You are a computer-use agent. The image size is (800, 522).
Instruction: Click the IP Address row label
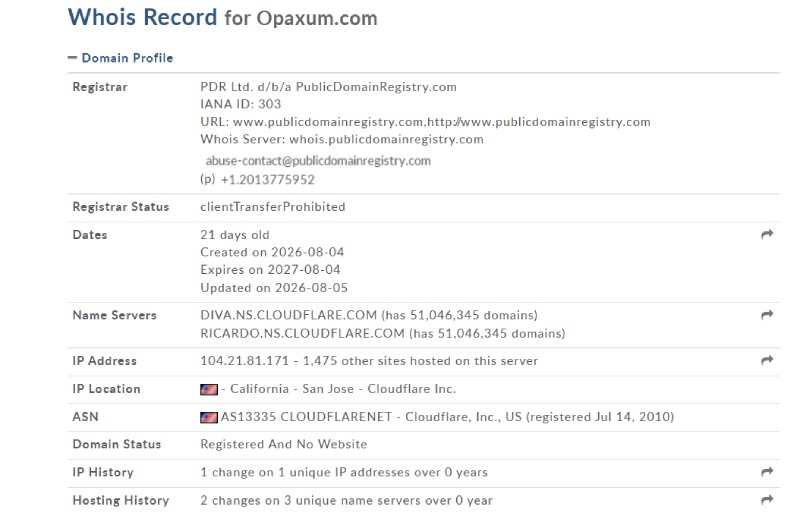pos(105,361)
